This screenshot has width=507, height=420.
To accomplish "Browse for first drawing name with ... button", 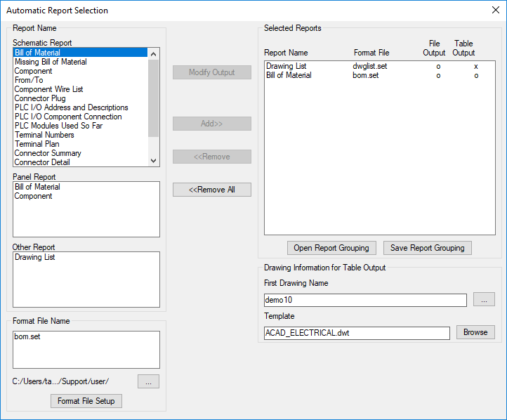I will pyautogui.click(x=484, y=299).
